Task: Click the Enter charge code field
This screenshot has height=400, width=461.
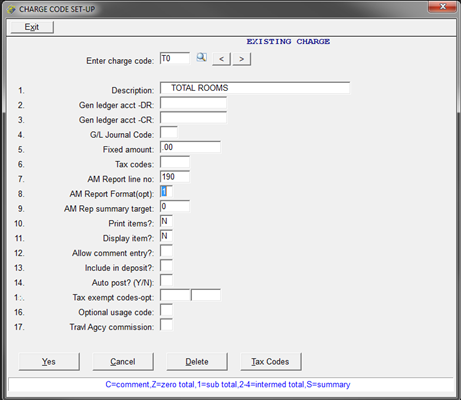Action: [175, 58]
